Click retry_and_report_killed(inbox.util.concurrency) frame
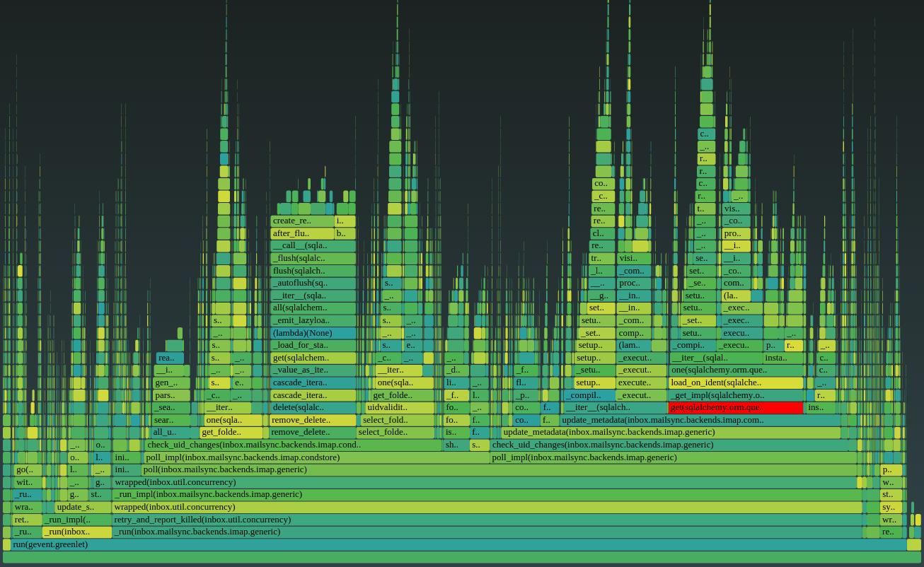The height and width of the screenshot is (567, 924). (x=487, y=520)
